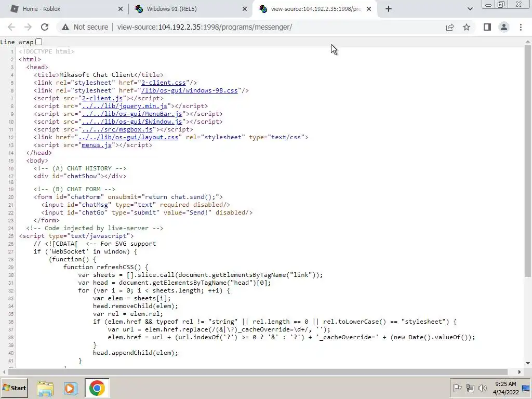
Task: Enable the Line wrap checkbox
Action: click(x=38, y=42)
